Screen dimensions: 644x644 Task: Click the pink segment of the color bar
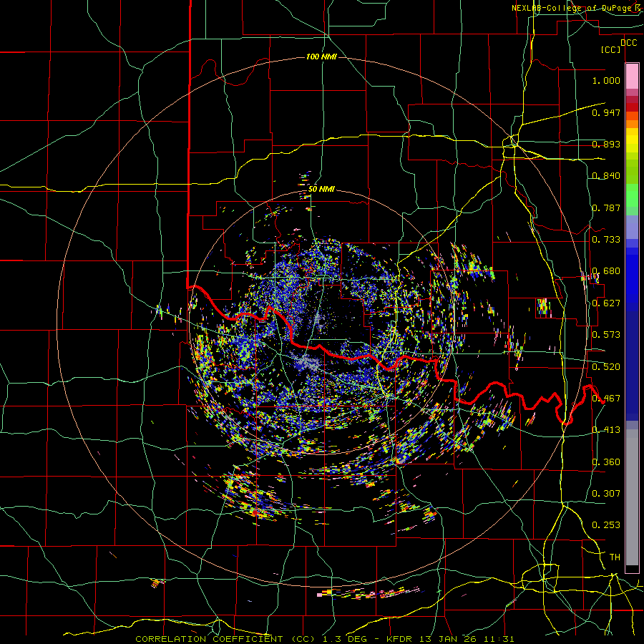[632, 77]
